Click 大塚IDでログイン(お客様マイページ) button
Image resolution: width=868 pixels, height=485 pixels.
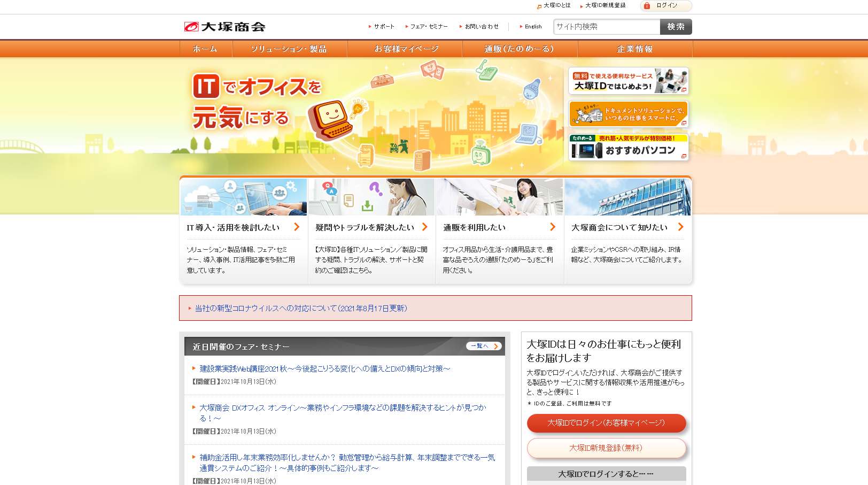tap(606, 423)
